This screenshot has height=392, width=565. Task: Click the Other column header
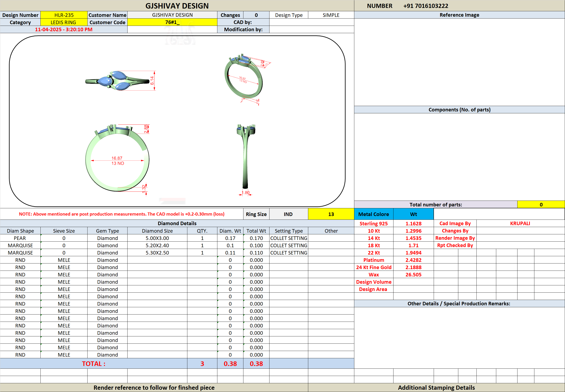coord(331,231)
